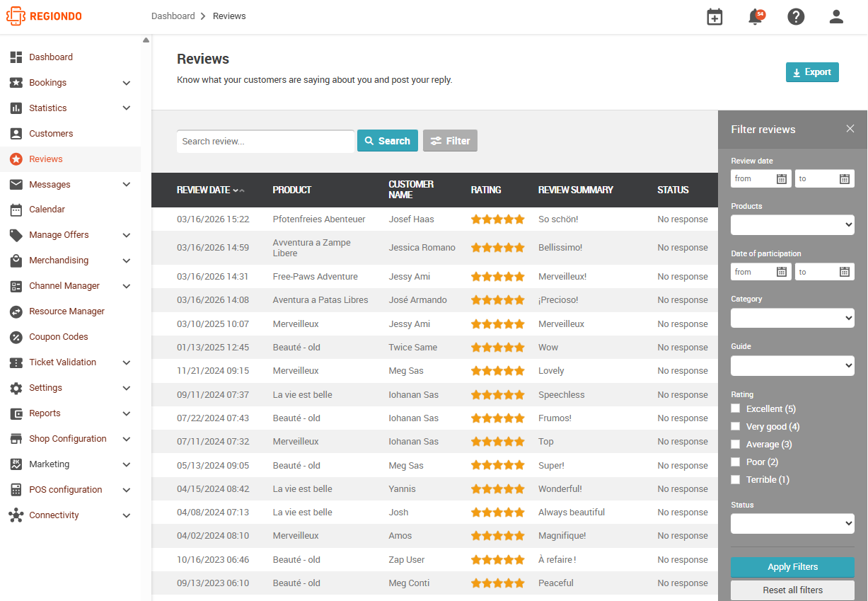This screenshot has height=601, width=868.
Task: Click the Coupon Codes percent icon
Action: [16, 337]
